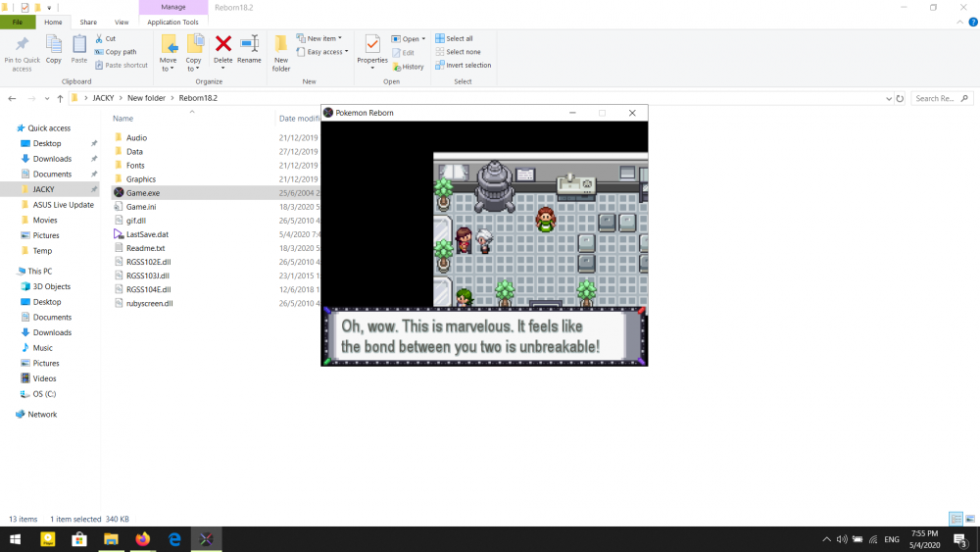Viewport: 980px width, 552px height.
Task: Click the Search Reborn18.2 field
Action: click(x=942, y=98)
